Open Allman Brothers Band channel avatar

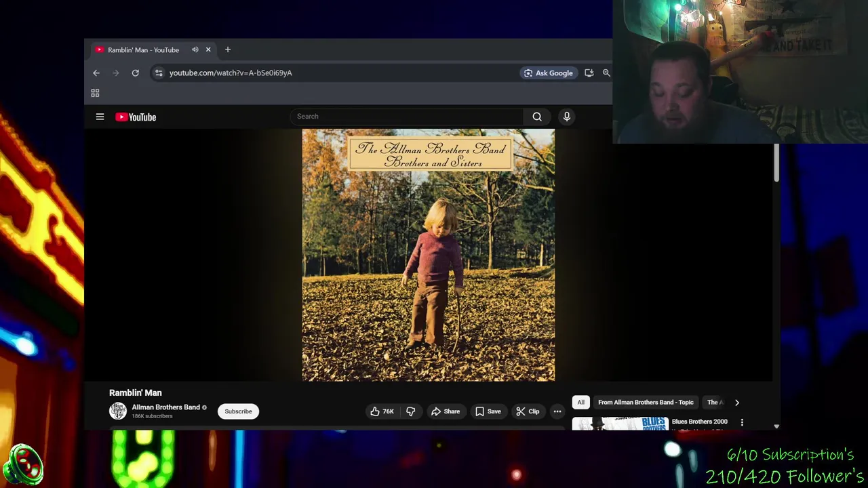tap(118, 411)
